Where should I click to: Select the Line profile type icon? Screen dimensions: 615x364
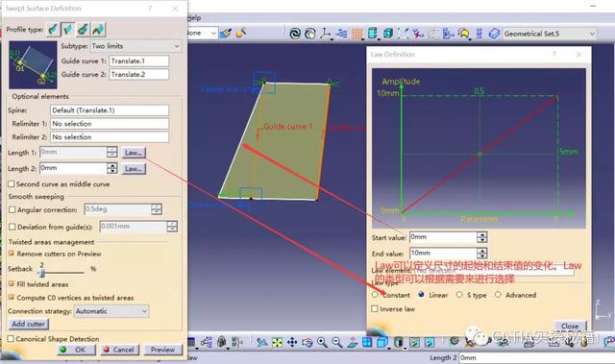click(x=68, y=29)
